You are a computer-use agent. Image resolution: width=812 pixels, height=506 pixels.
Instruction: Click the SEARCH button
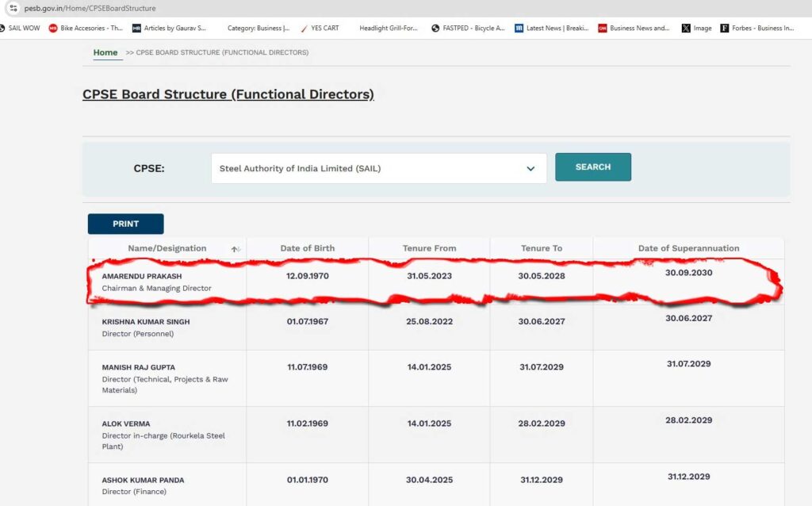click(x=593, y=167)
